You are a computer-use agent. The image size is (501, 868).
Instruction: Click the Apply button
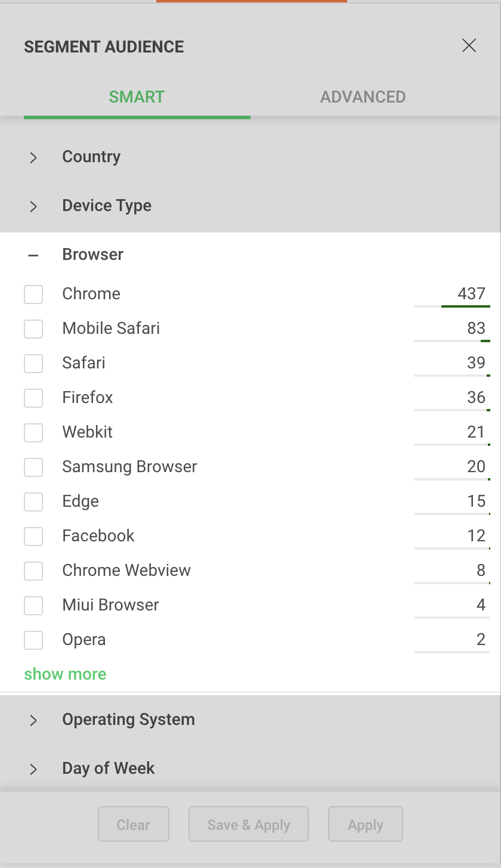[365, 824]
